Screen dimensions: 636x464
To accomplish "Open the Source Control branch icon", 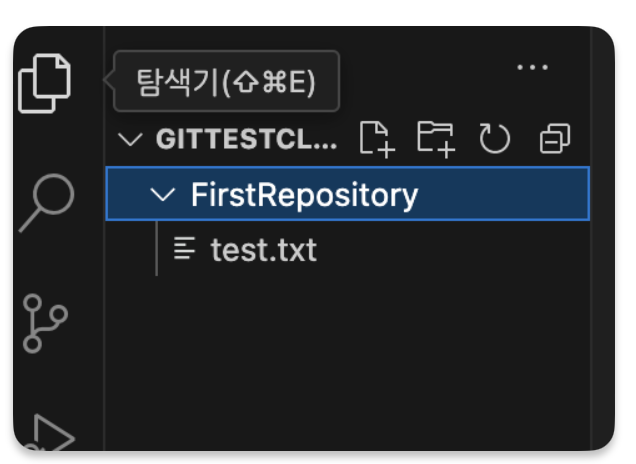I will coord(45,323).
